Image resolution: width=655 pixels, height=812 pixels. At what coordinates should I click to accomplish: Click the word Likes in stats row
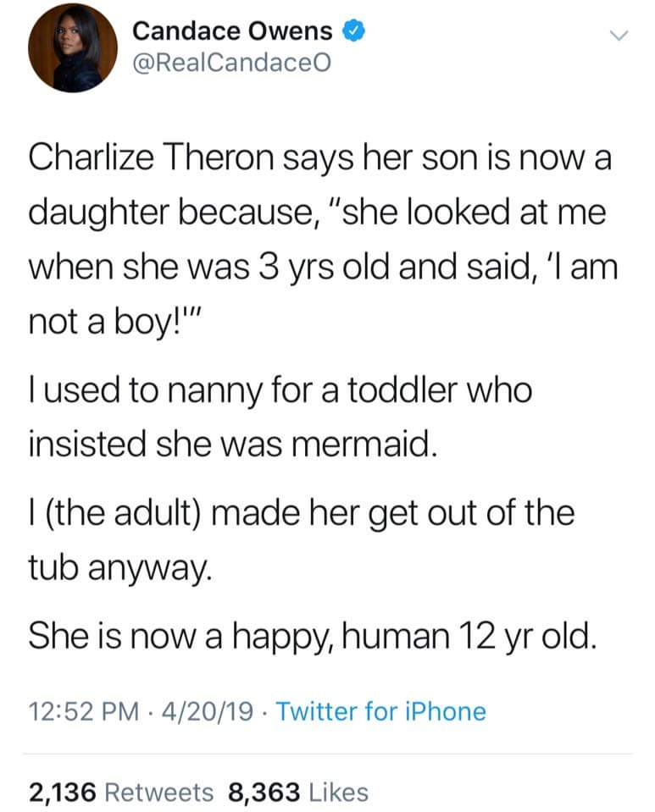click(338, 793)
